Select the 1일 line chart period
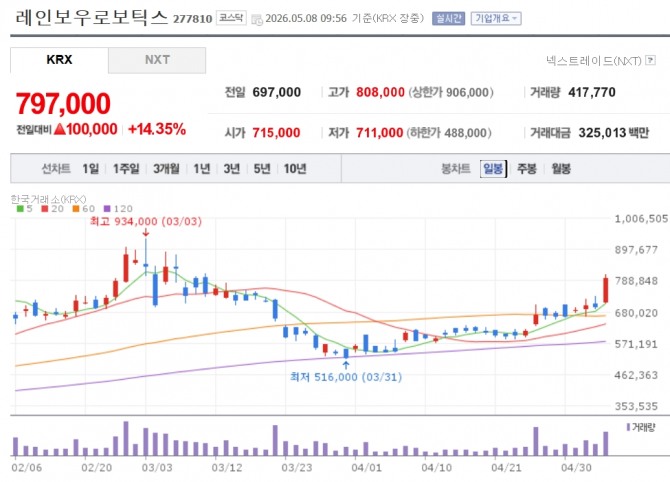670x482 pixels. click(x=91, y=169)
